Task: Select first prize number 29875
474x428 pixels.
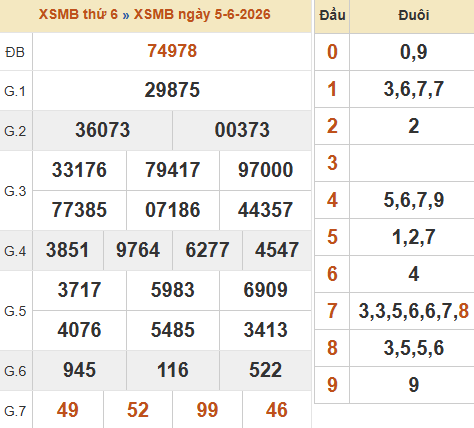Action: tap(172, 90)
